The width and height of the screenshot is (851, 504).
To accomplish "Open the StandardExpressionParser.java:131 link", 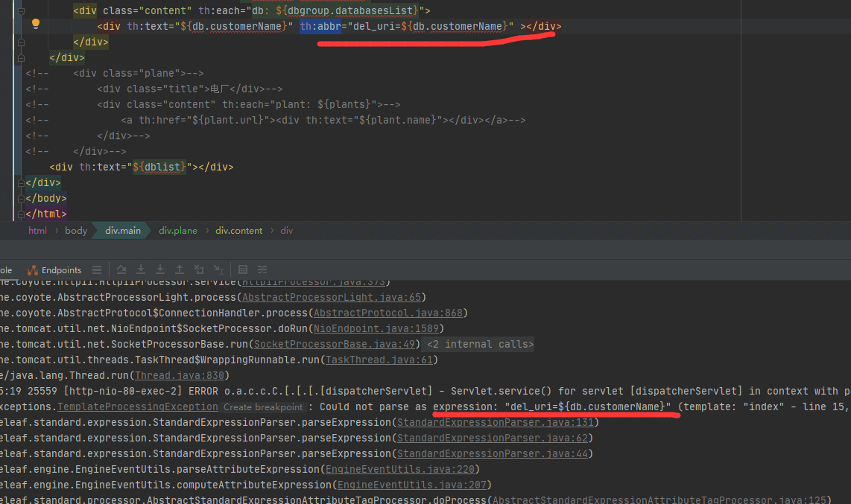I will coord(496,422).
